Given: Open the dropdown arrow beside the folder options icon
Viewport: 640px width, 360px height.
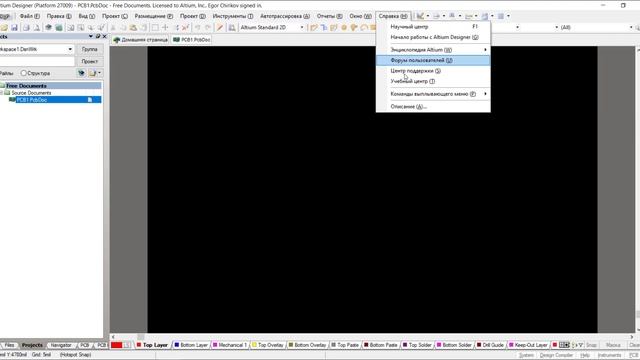Looking at the screenshot, I should click(x=100, y=73).
